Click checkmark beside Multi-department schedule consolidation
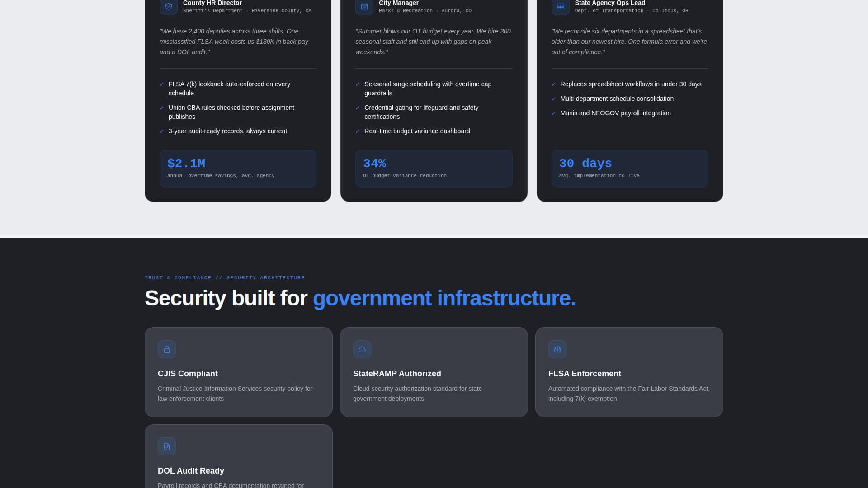 pos(554,99)
